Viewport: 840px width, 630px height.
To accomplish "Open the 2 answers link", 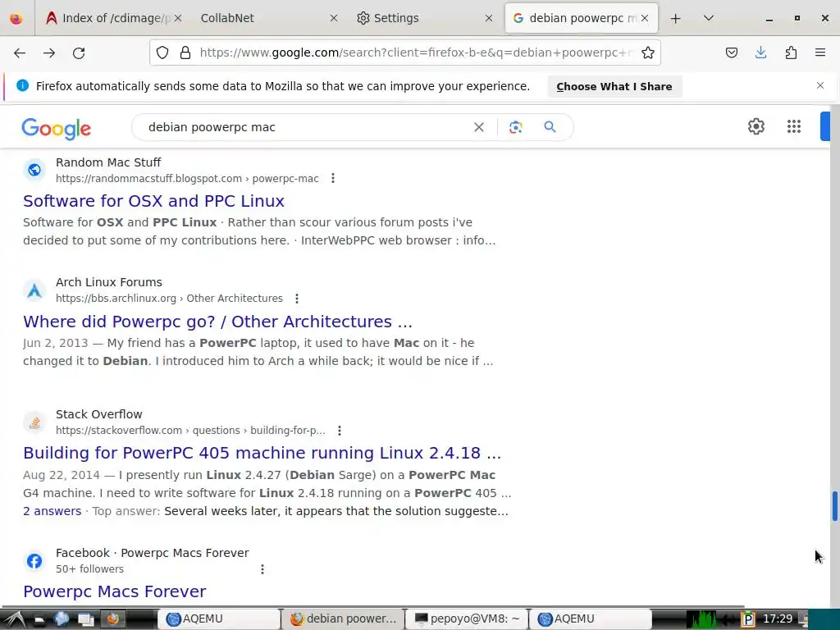I will (52, 511).
